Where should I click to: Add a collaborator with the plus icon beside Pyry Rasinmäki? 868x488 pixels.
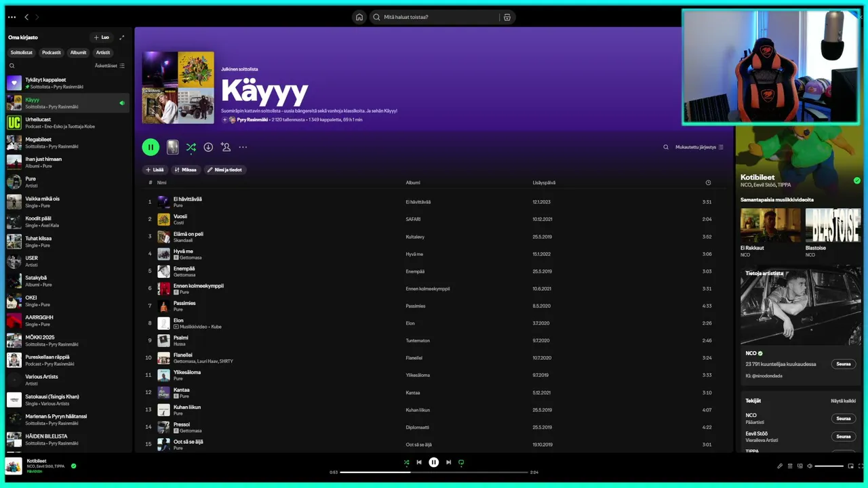[224, 119]
